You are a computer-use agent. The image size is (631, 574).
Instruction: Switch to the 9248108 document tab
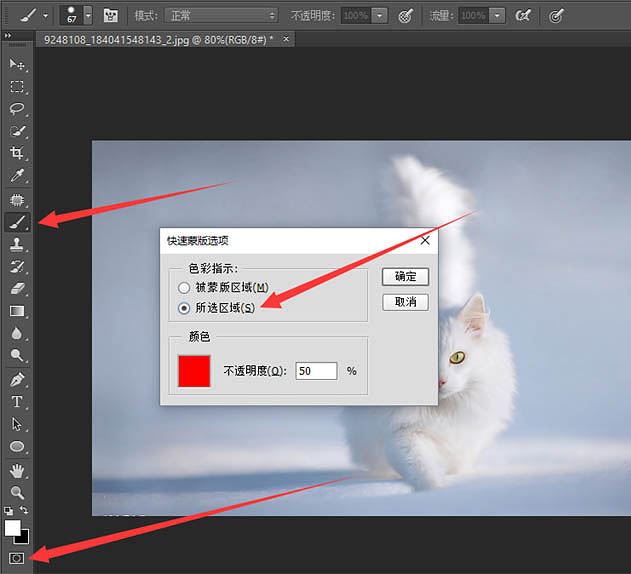(160, 39)
